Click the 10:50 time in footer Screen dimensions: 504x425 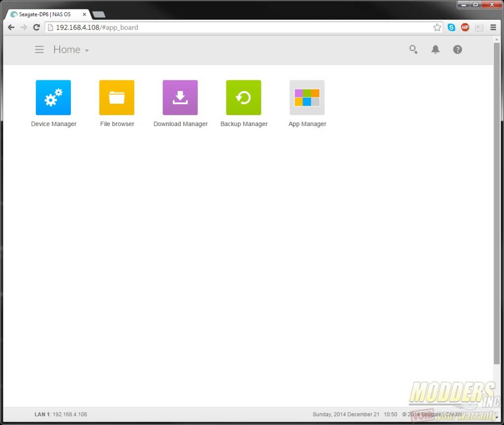click(x=390, y=414)
